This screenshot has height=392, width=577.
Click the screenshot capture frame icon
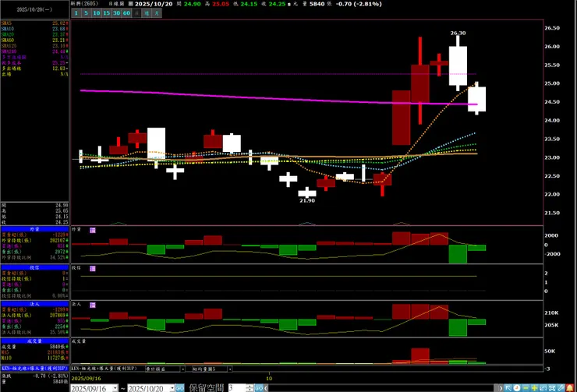coord(552,388)
